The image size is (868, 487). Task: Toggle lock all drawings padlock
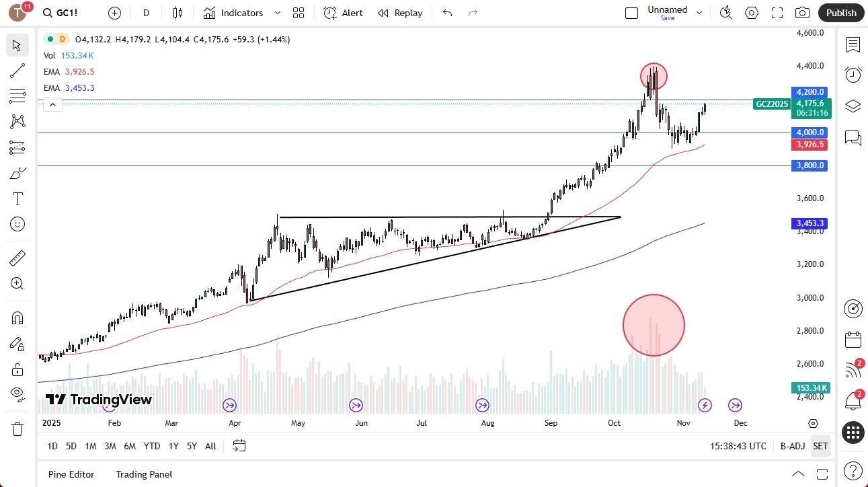[17, 369]
